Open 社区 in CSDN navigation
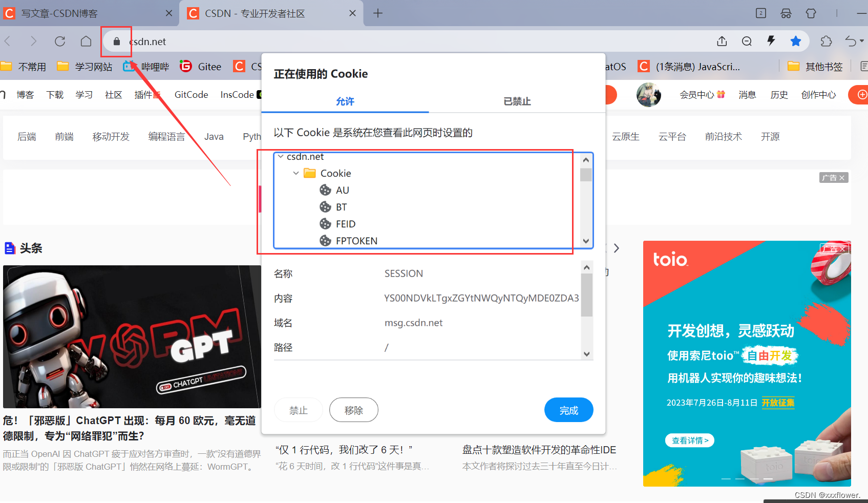The image size is (868, 503). (x=114, y=95)
